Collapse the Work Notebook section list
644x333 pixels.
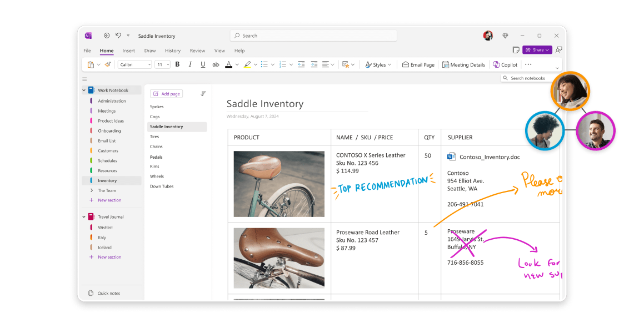point(84,90)
